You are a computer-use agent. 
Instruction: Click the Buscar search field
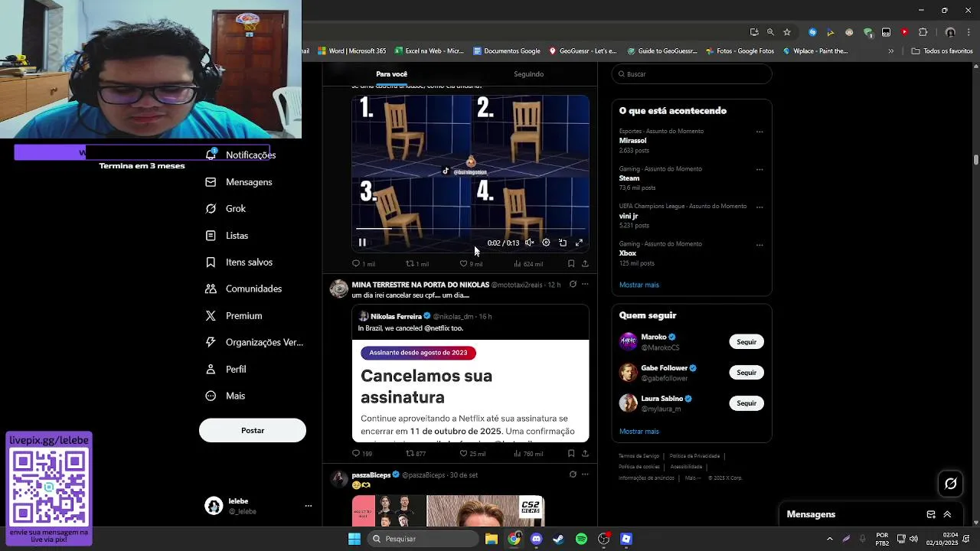pyautogui.click(x=691, y=74)
